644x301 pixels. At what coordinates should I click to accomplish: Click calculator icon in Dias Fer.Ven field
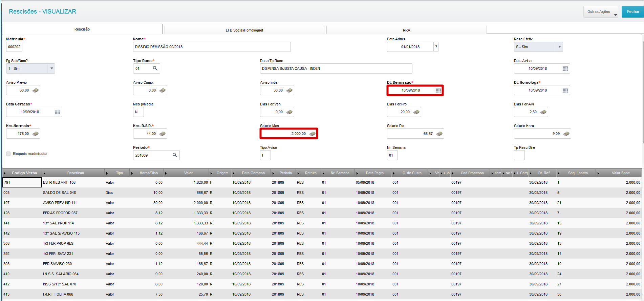tap(289, 112)
